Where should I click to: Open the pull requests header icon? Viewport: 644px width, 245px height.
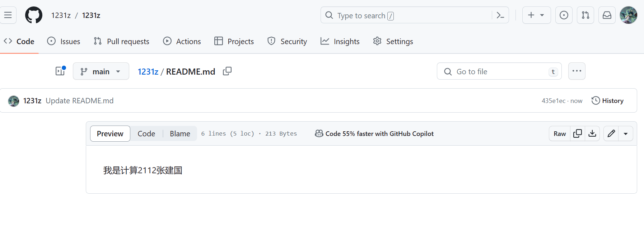585,15
